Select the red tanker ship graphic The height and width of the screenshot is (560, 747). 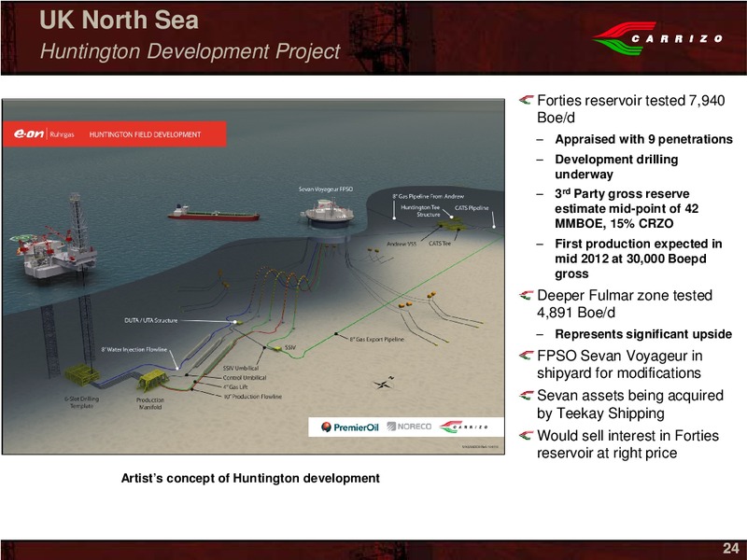pos(213,214)
